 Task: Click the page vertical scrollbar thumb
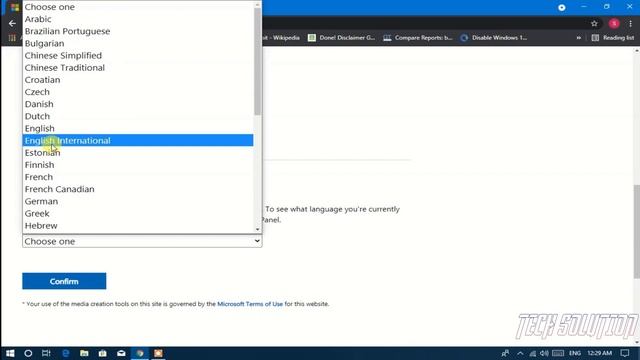(x=637, y=232)
